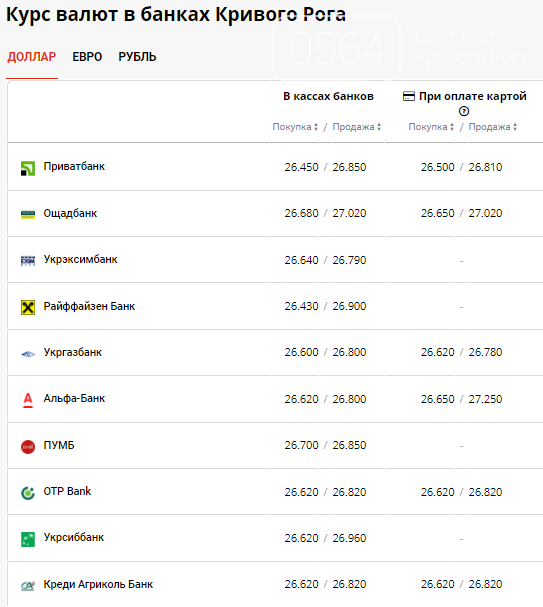Click the card icon beside При оплате картой
543x607 pixels.
coord(409,96)
